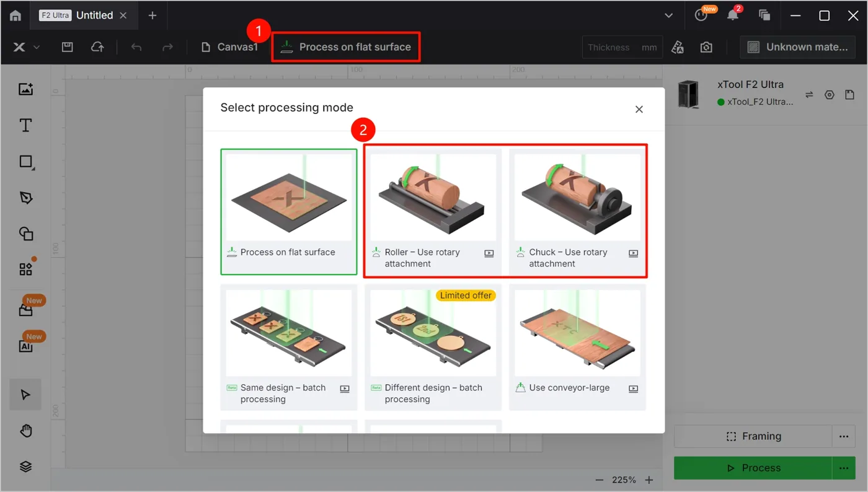The height and width of the screenshot is (492, 868).
Task: Expand the tab list chevron
Action: pyautogui.click(x=668, y=15)
